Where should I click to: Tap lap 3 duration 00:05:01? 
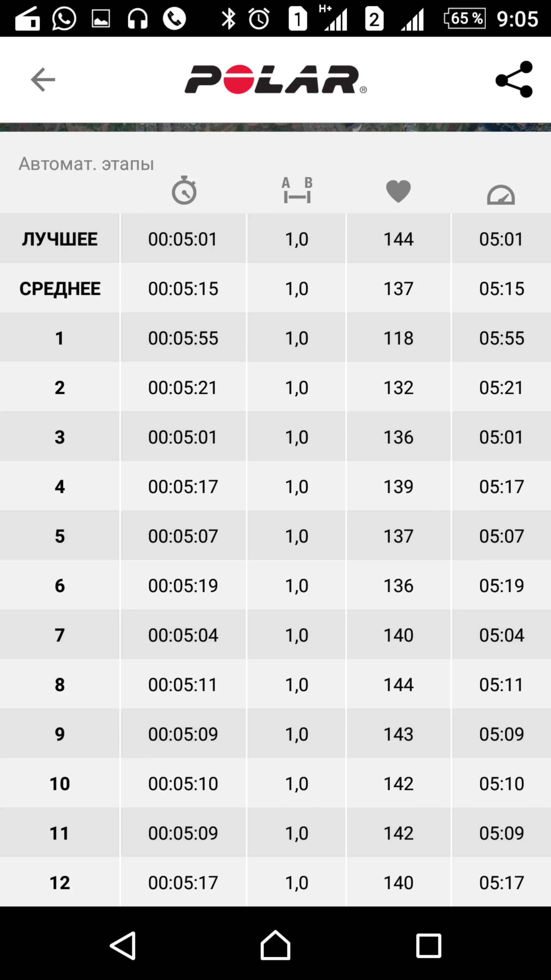183,437
